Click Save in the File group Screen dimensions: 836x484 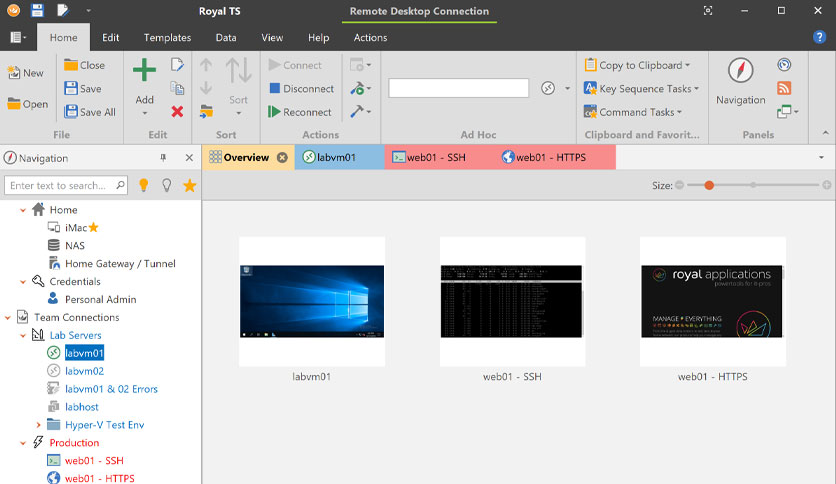tap(83, 88)
